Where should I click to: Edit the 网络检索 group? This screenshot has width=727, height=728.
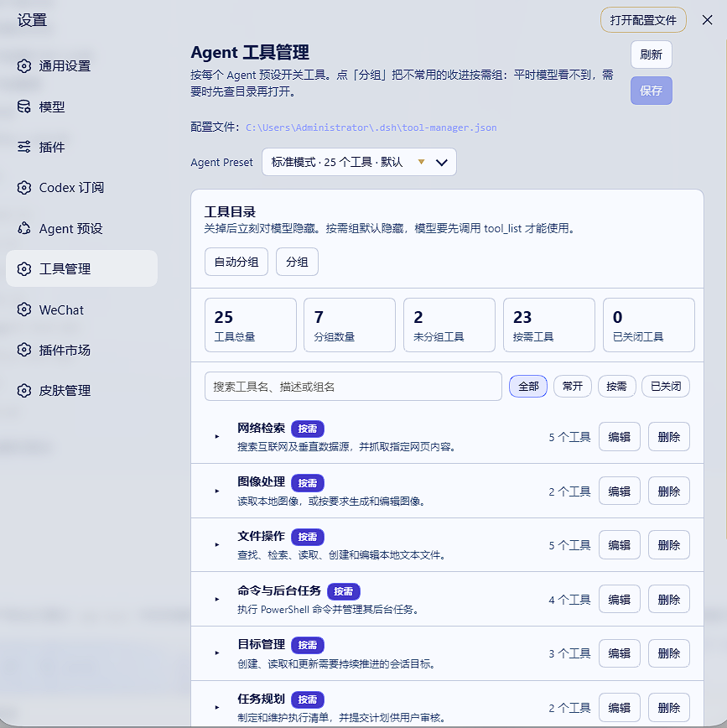click(x=620, y=436)
